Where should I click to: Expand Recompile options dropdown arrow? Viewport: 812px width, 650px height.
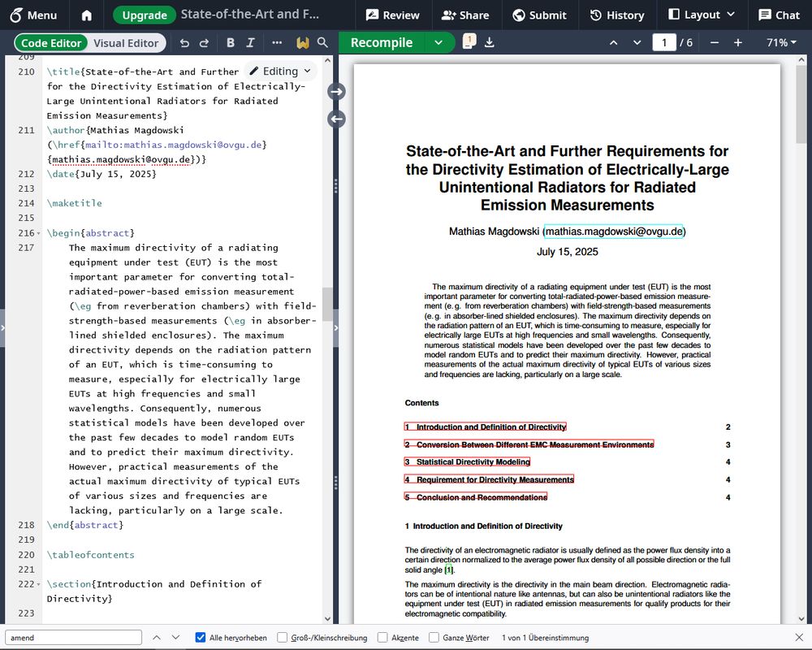(438, 42)
